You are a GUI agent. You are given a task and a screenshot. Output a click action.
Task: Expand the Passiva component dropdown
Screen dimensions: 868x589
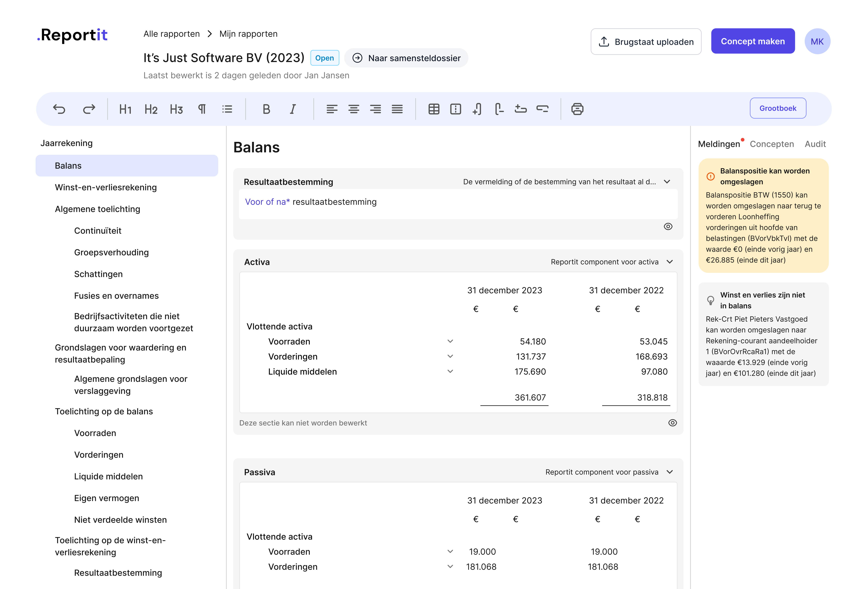tap(670, 472)
